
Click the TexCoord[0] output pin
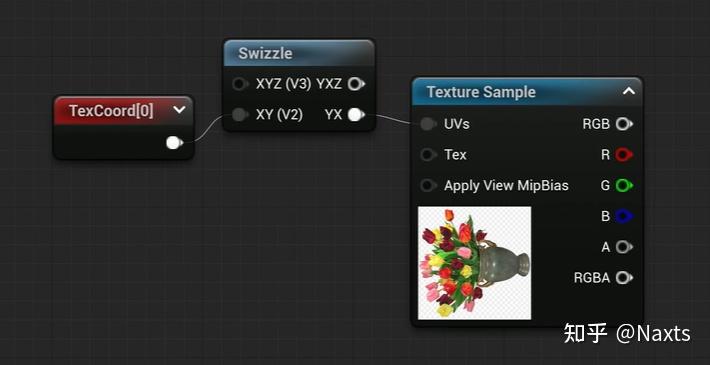174,143
